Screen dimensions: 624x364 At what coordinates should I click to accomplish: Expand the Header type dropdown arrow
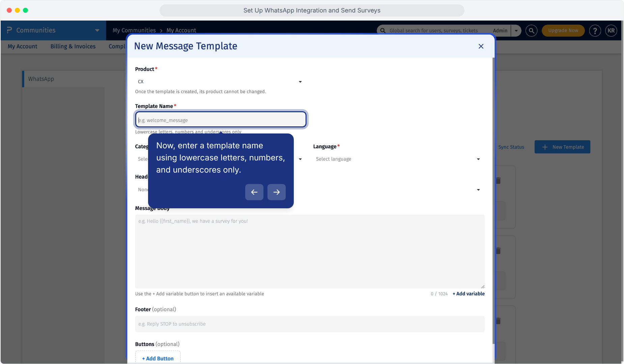[x=478, y=190]
